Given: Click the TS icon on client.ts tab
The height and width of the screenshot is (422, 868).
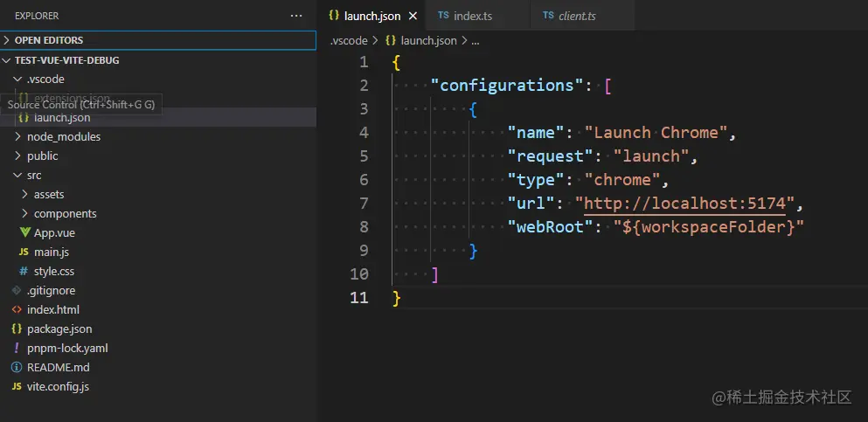Looking at the screenshot, I should click(548, 16).
